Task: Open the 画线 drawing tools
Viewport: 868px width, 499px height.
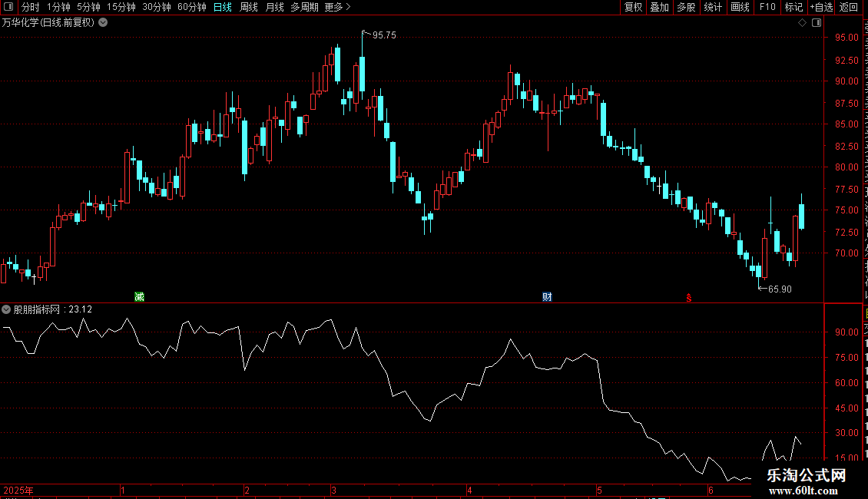Action: click(740, 7)
